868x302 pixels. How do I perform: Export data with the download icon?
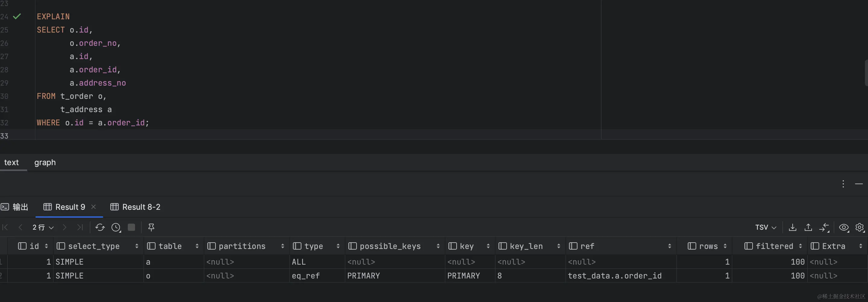(x=793, y=228)
